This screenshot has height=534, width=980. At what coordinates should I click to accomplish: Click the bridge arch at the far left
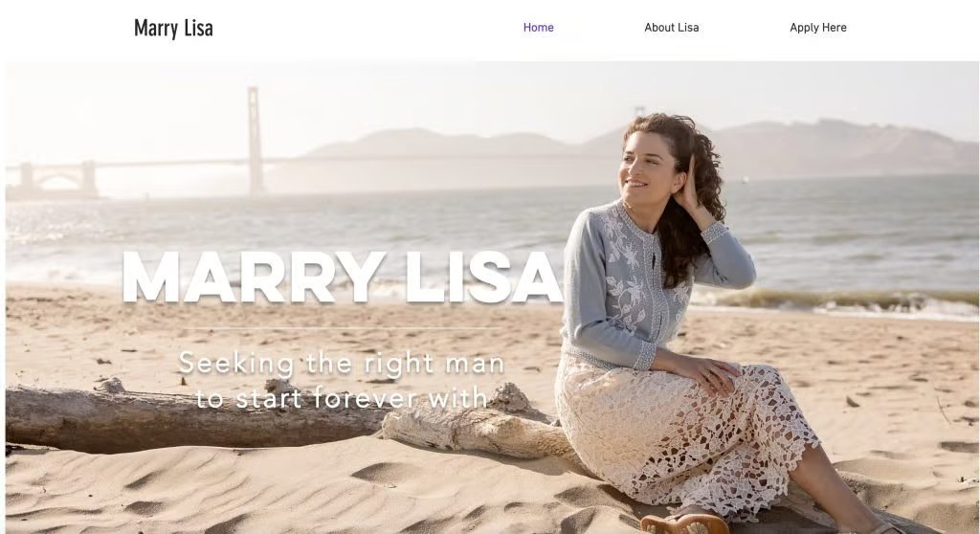pos(56,180)
